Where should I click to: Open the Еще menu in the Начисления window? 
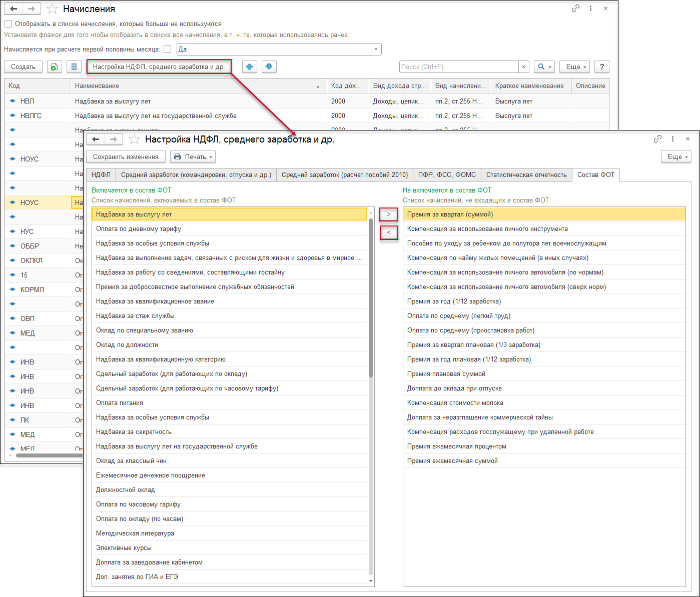(x=575, y=66)
